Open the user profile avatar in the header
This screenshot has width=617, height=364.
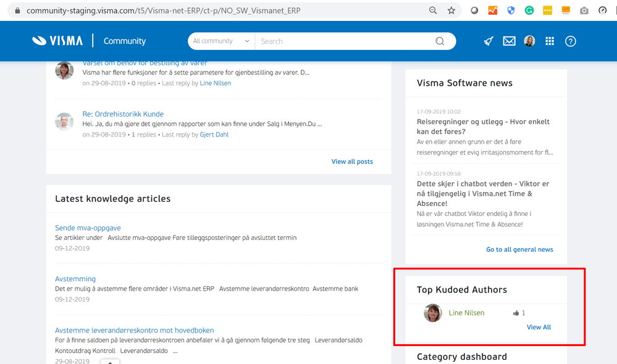[x=530, y=41]
